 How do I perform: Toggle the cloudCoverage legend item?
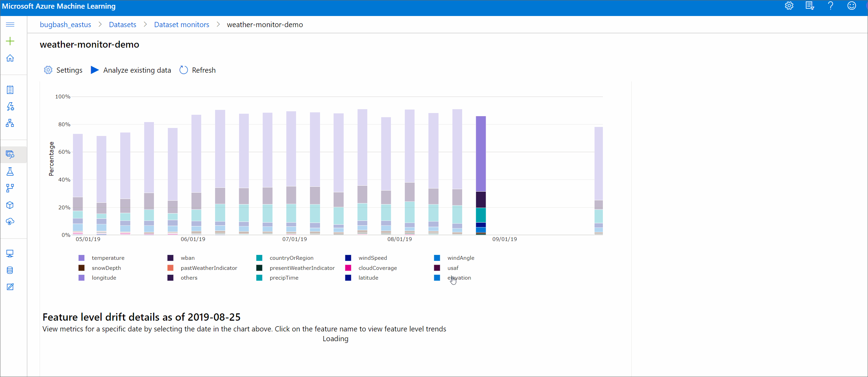click(x=378, y=268)
